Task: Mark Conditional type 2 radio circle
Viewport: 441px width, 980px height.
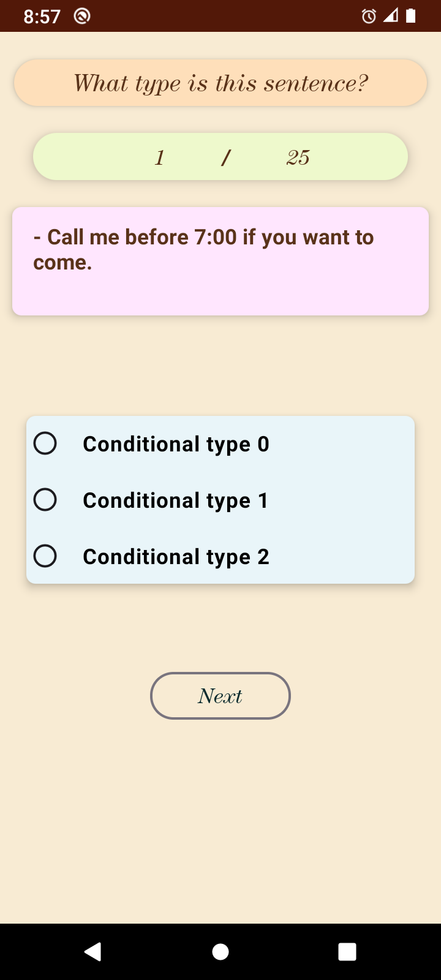Action: 45,556
